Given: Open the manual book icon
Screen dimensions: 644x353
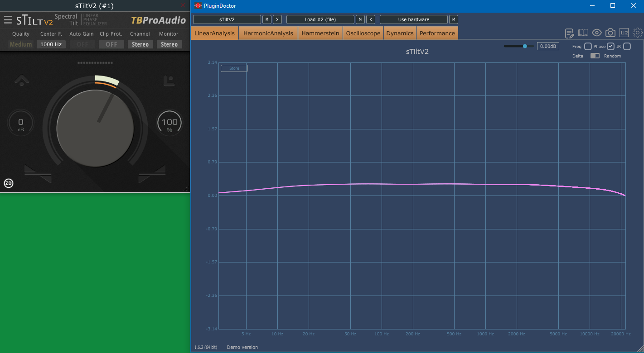Looking at the screenshot, I should point(583,33).
